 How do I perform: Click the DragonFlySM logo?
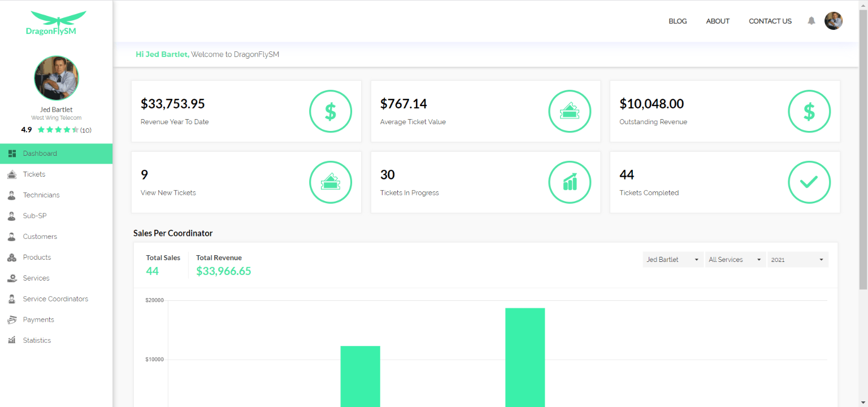coord(55,23)
